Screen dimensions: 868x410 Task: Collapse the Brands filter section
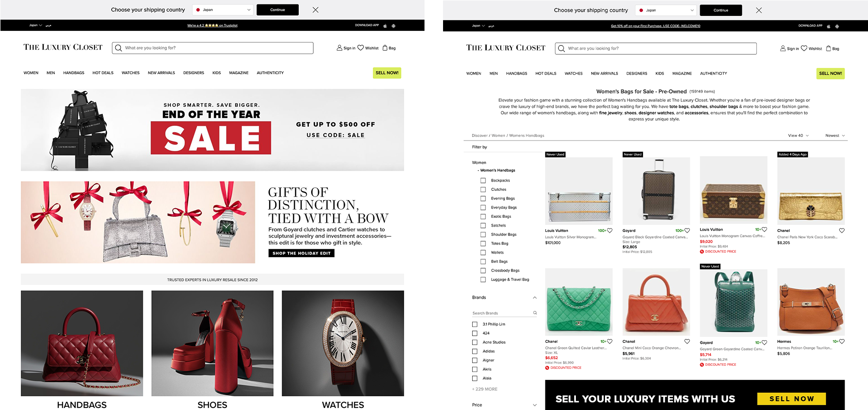(x=535, y=298)
